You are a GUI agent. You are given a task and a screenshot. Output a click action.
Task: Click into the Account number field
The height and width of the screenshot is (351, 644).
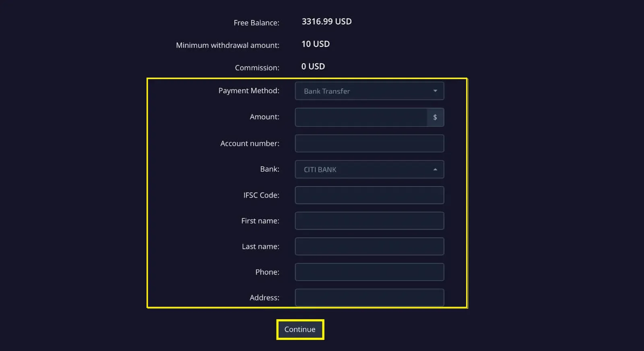[369, 144]
